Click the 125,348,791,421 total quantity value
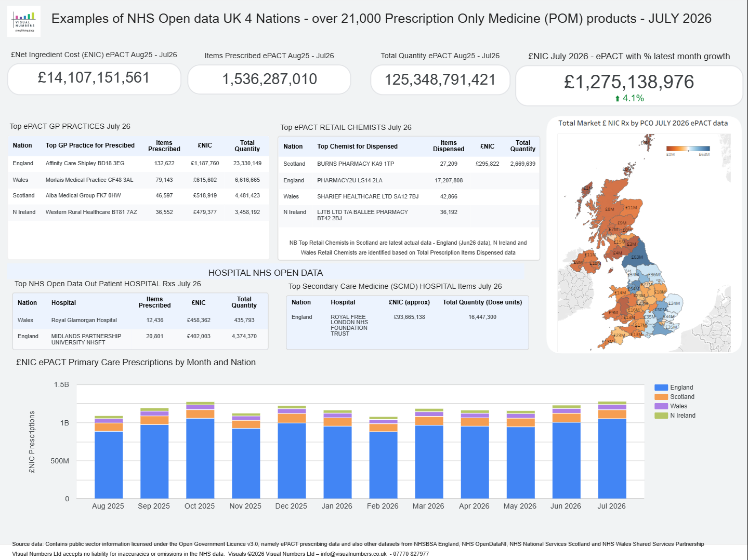Screen dimensions: 748x560 (440, 79)
